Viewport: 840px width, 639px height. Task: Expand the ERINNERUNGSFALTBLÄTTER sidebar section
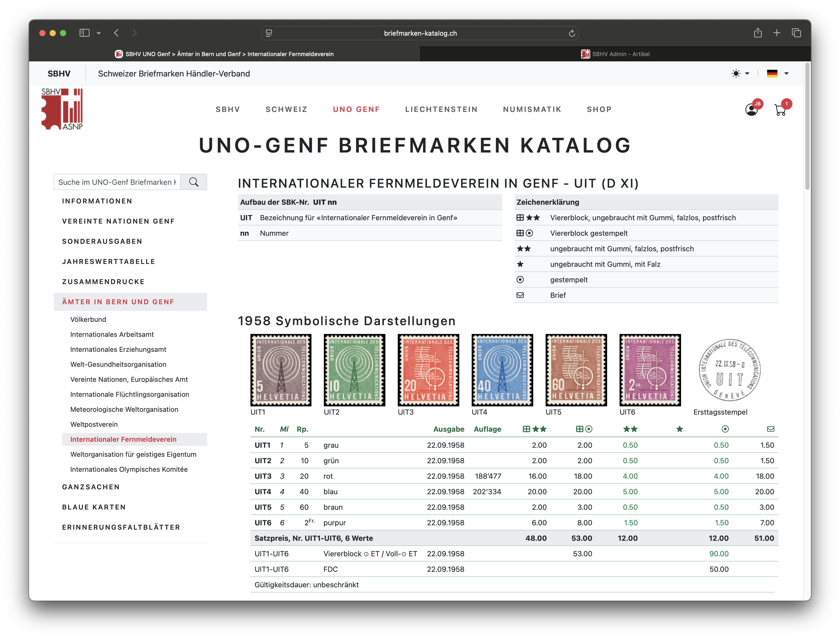[121, 528]
